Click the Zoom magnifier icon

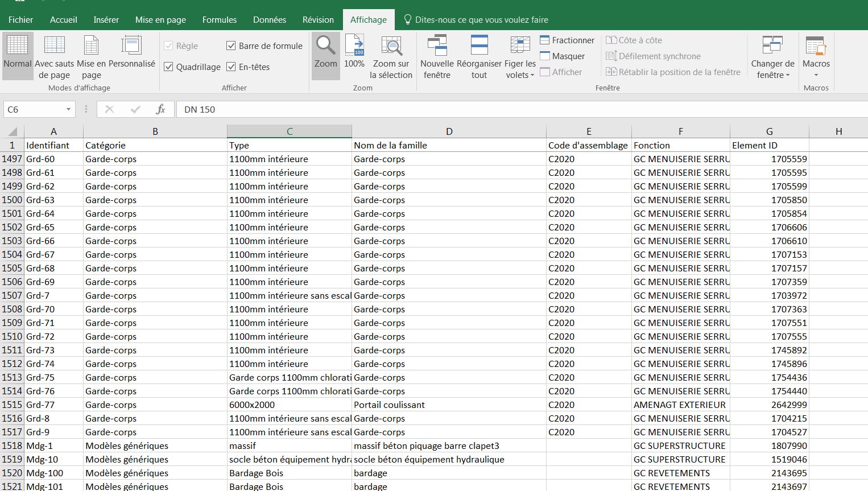click(x=326, y=46)
